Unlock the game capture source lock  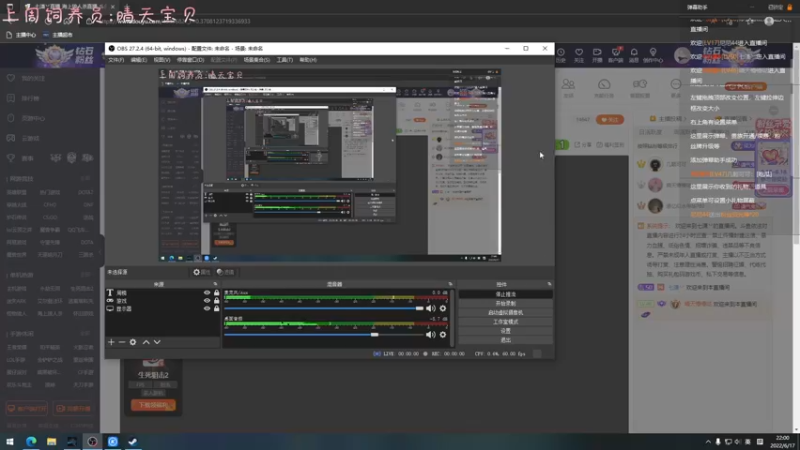[216, 301]
